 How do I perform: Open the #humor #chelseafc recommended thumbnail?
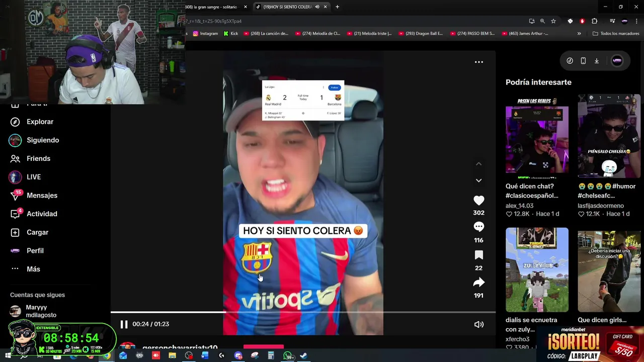point(609,136)
